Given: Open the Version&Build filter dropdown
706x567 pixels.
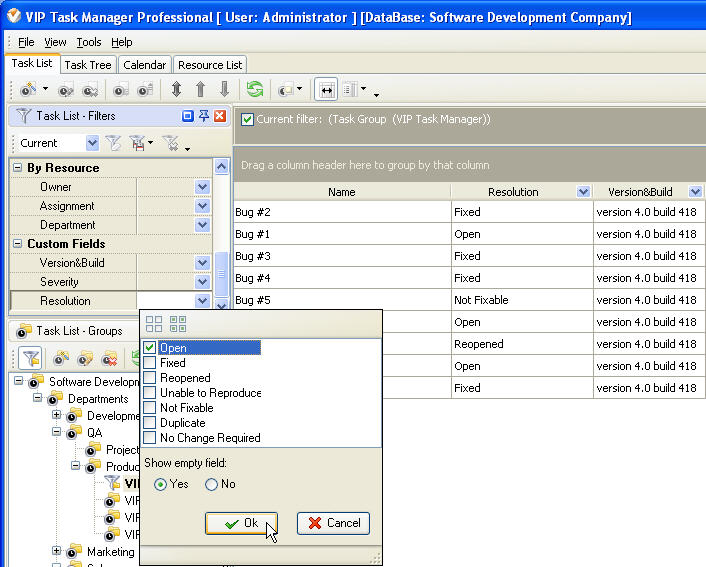Looking at the screenshot, I should point(203,263).
